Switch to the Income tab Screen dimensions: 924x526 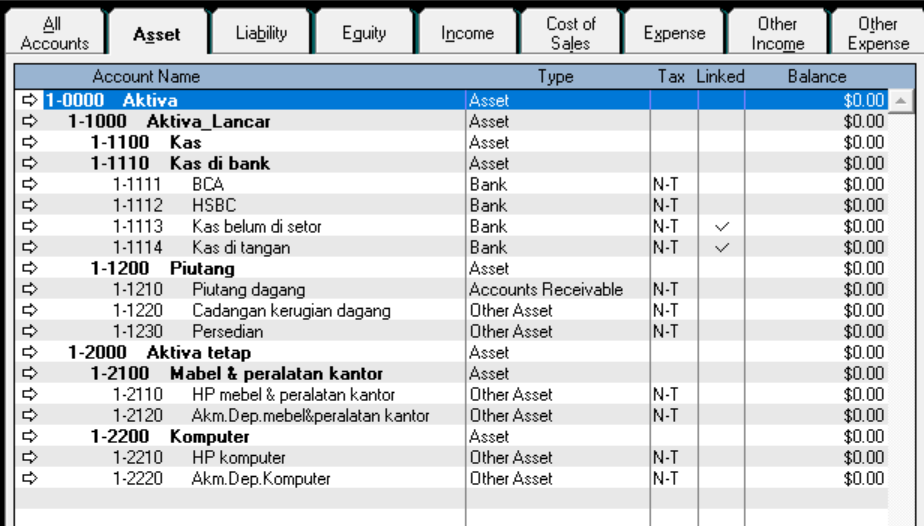[x=467, y=34]
